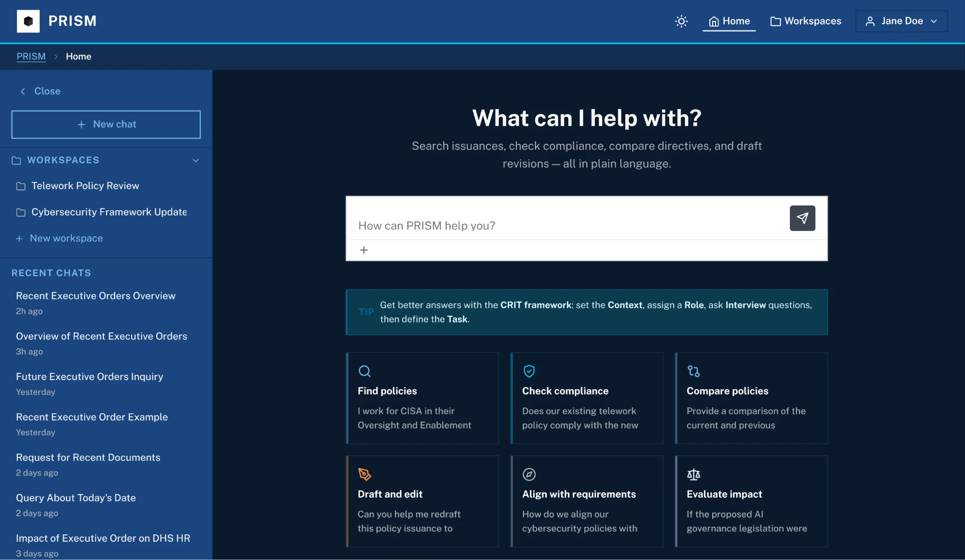Click the CRIT framework tip banner
This screenshot has width=965, height=560.
pyautogui.click(x=587, y=312)
